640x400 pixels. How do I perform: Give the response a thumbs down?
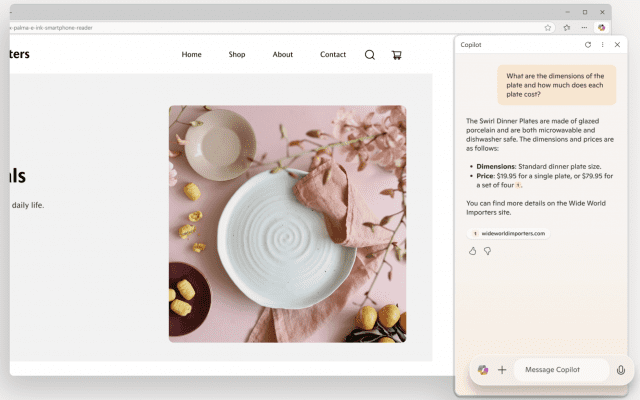[x=487, y=251]
